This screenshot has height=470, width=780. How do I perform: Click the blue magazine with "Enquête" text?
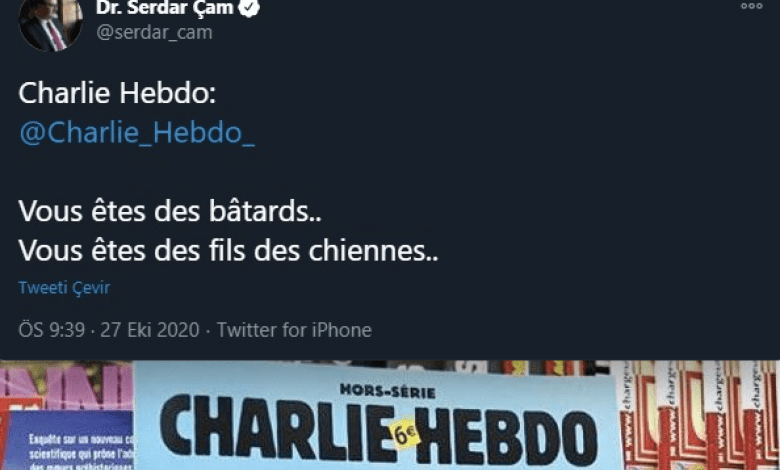click(x=70, y=441)
